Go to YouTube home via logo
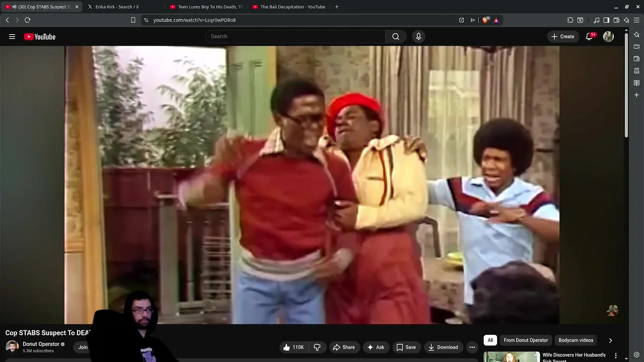 pyautogui.click(x=40, y=37)
